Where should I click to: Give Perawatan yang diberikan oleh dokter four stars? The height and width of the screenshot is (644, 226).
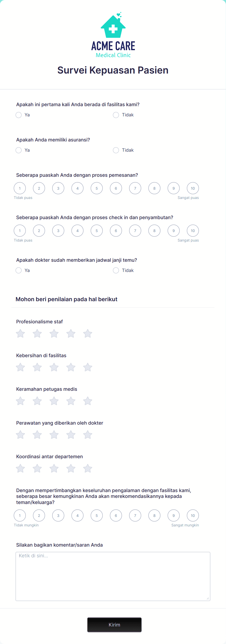pyautogui.click(x=71, y=435)
